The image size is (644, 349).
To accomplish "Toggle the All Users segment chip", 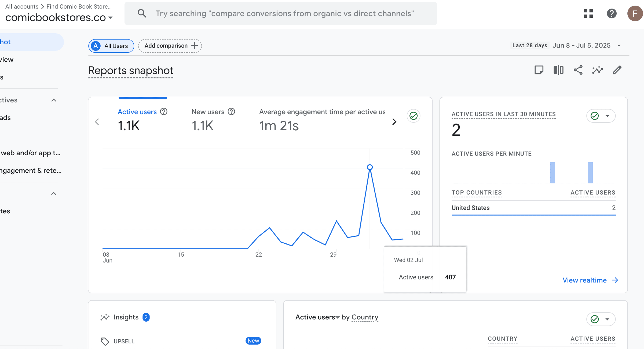I will pyautogui.click(x=111, y=46).
